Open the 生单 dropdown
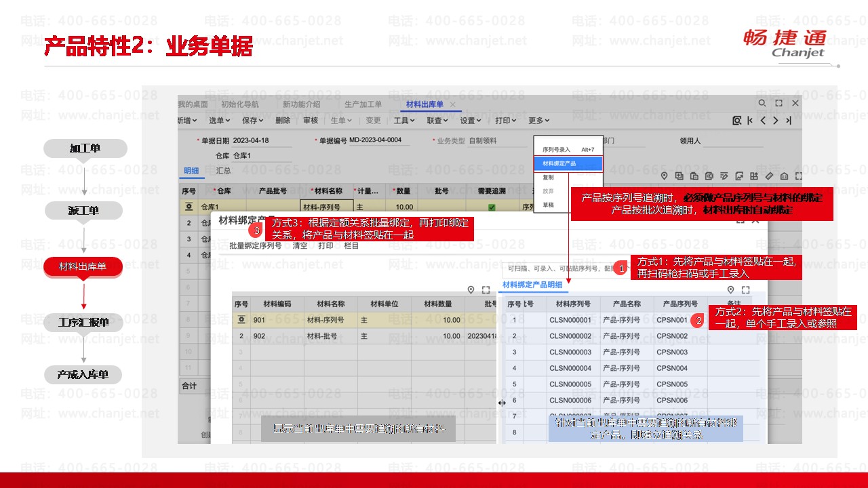 pyautogui.click(x=341, y=121)
